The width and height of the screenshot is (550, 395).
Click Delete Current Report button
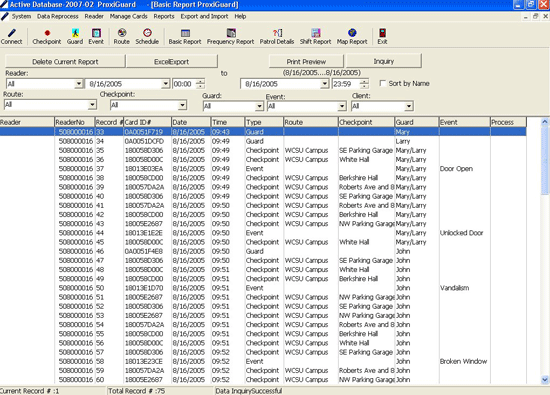(65, 62)
